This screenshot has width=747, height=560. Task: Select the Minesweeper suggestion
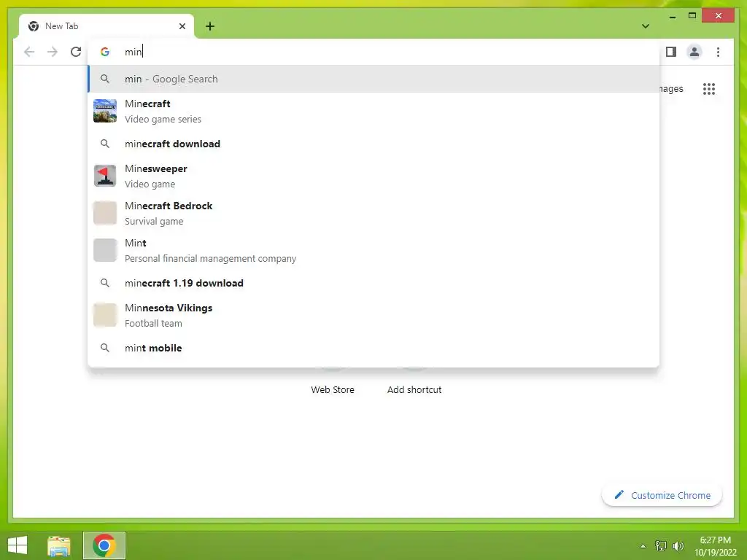(x=374, y=176)
